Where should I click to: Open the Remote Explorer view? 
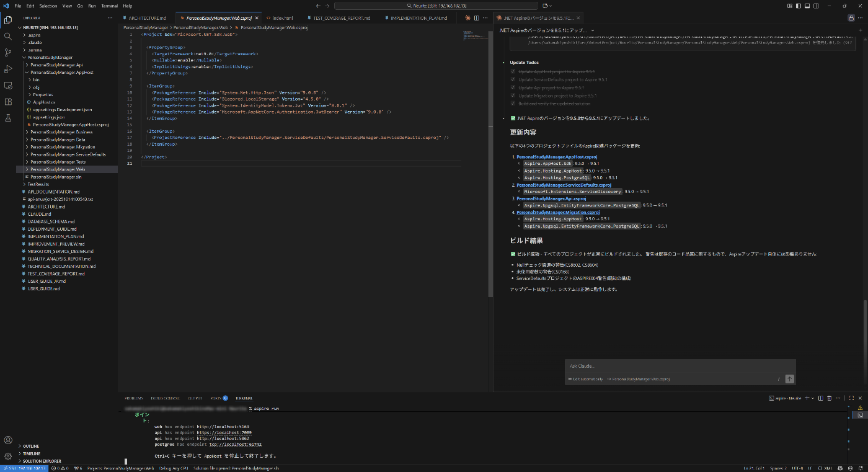point(8,85)
